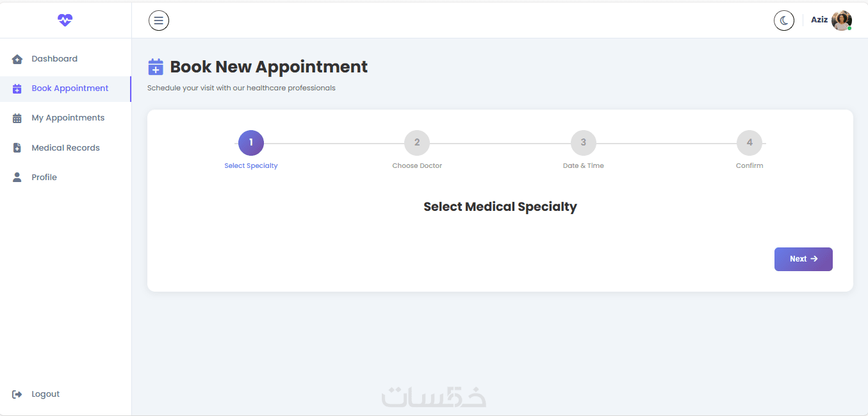
Task: Select step 1 Select Specialty circle
Action: click(x=251, y=142)
